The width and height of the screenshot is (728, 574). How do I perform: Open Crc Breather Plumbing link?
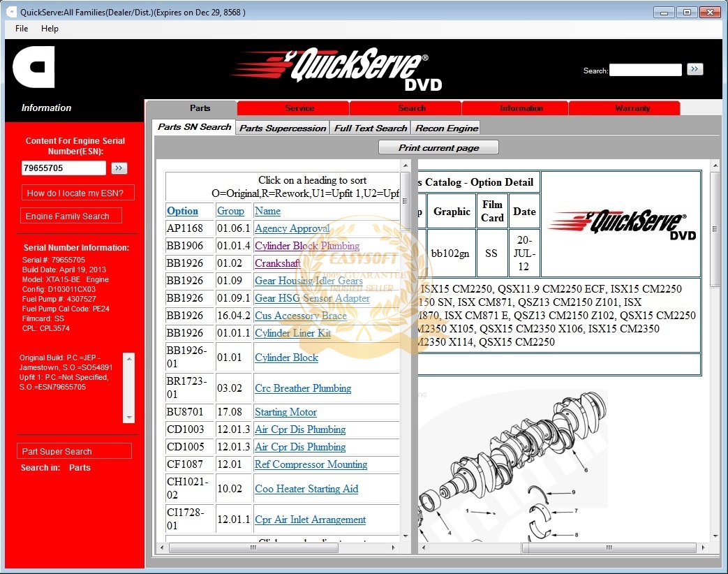(x=303, y=388)
